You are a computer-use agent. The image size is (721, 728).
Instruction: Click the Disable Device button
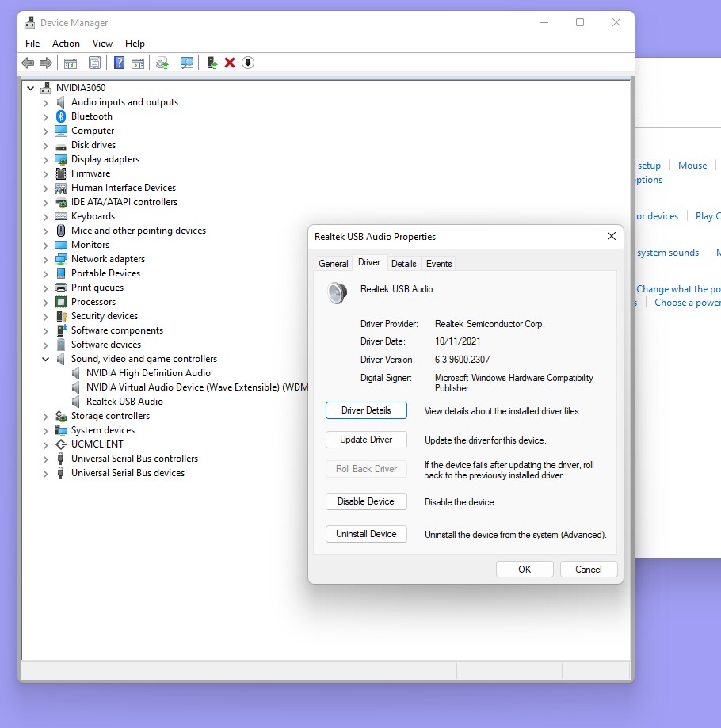[x=366, y=501]
